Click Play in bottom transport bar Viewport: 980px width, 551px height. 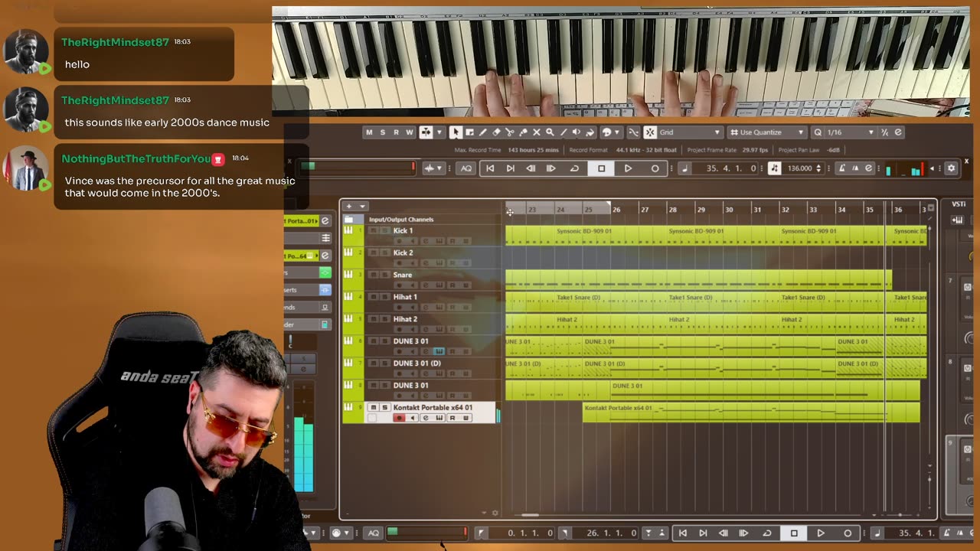(821, 533)
